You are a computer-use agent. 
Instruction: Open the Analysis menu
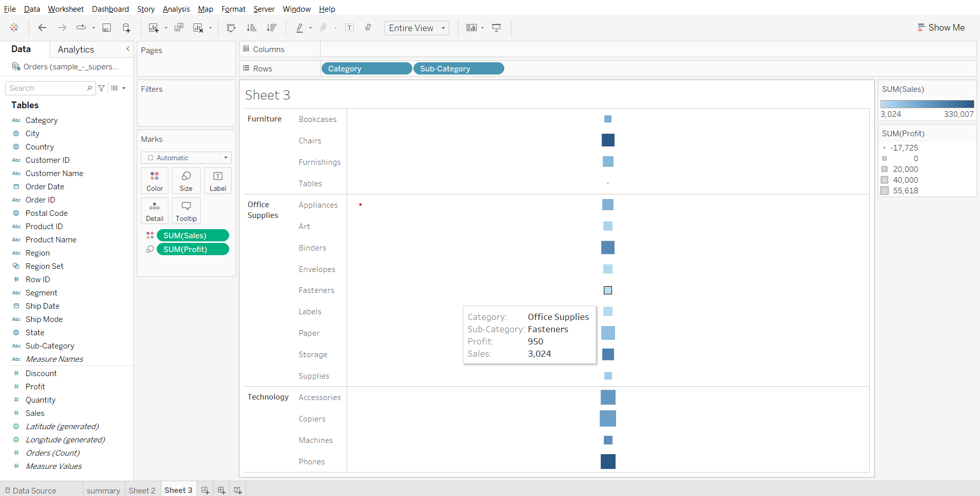click(176, 9)
